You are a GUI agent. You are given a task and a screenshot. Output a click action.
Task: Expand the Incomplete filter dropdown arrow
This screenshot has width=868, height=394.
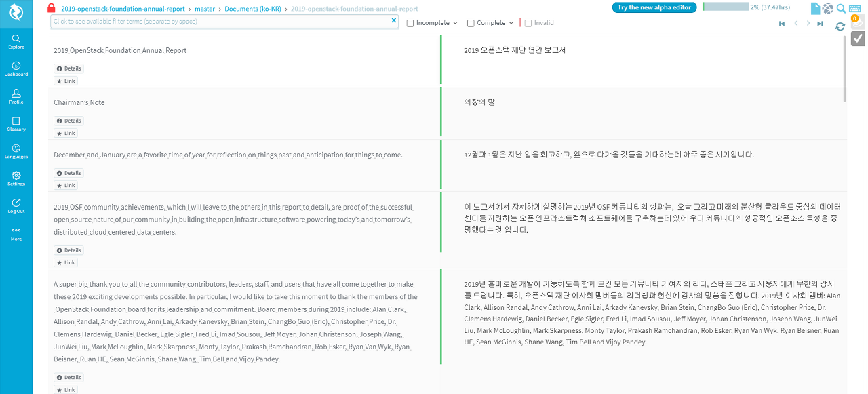(x=454, y=23)
